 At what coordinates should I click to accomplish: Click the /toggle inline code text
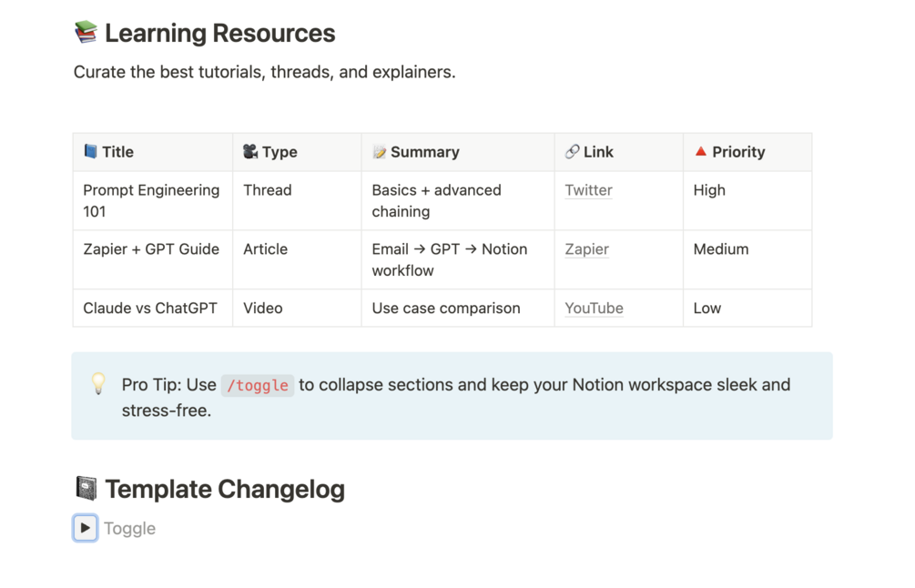[x=258, y=385]
